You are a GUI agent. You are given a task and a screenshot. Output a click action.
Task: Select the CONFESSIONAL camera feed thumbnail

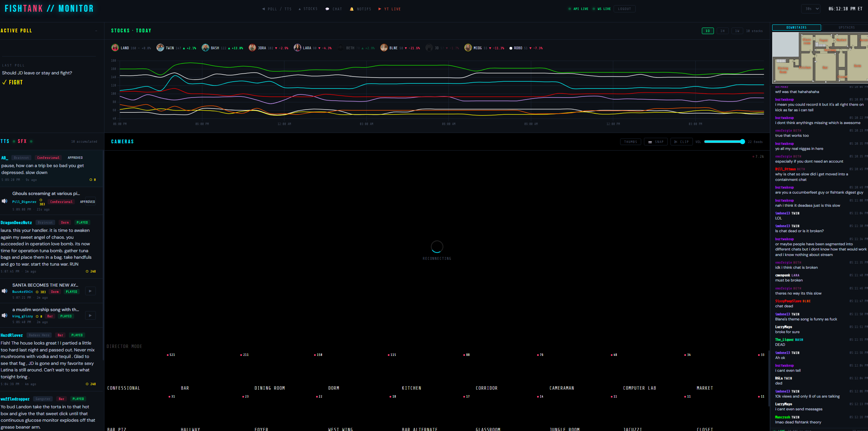pyautogui.click(x=141, y=371)
